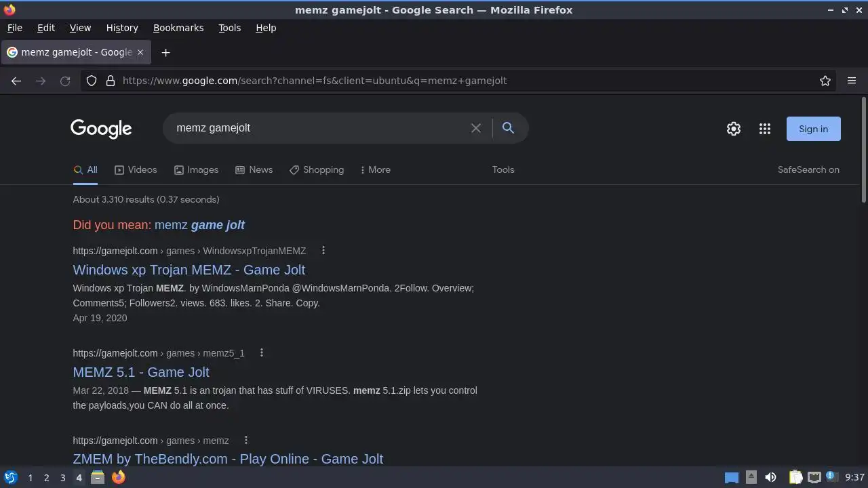This screenshot has width=868, height=488.
Task: Switch to Images results tab
Action: coord(196,170)
